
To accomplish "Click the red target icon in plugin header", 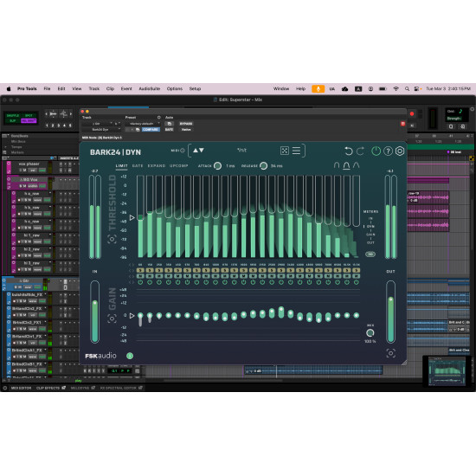I will [x=402, y=124].
